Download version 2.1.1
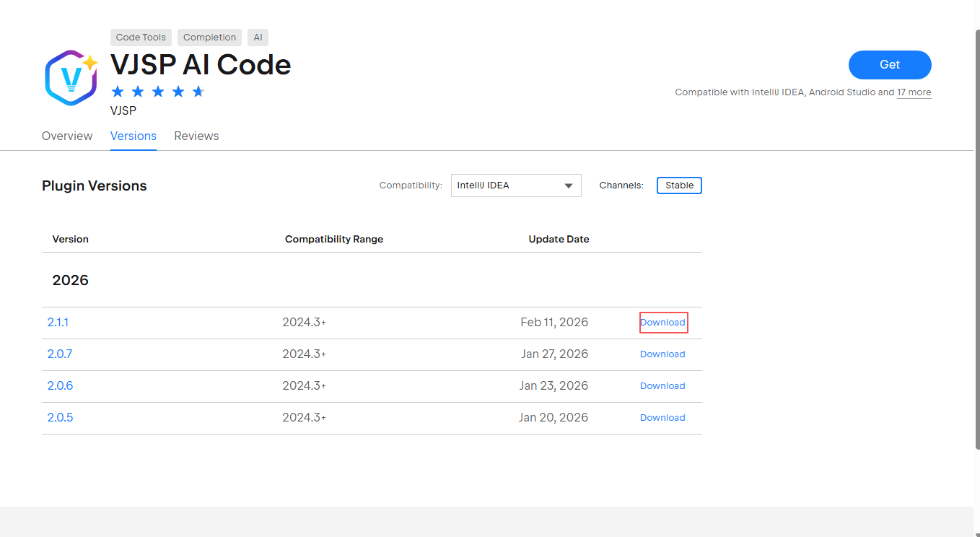 click(662, 323)
